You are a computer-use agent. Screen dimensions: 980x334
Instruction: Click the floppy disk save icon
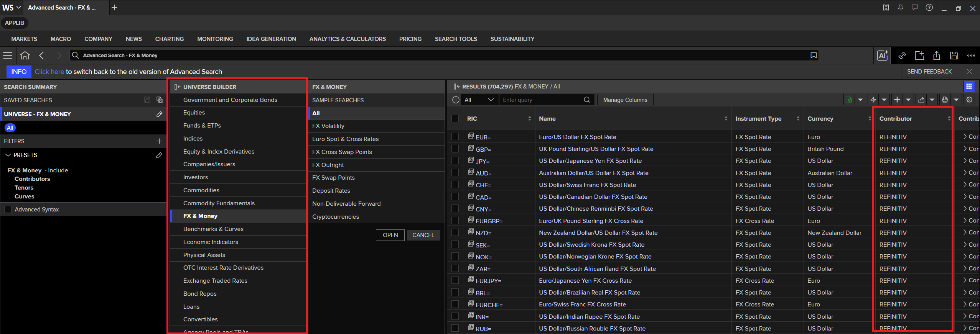point(954,56)
